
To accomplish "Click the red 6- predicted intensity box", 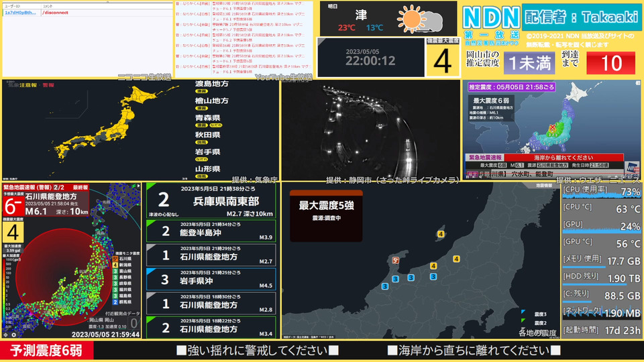I will click(x=13, y=206).
